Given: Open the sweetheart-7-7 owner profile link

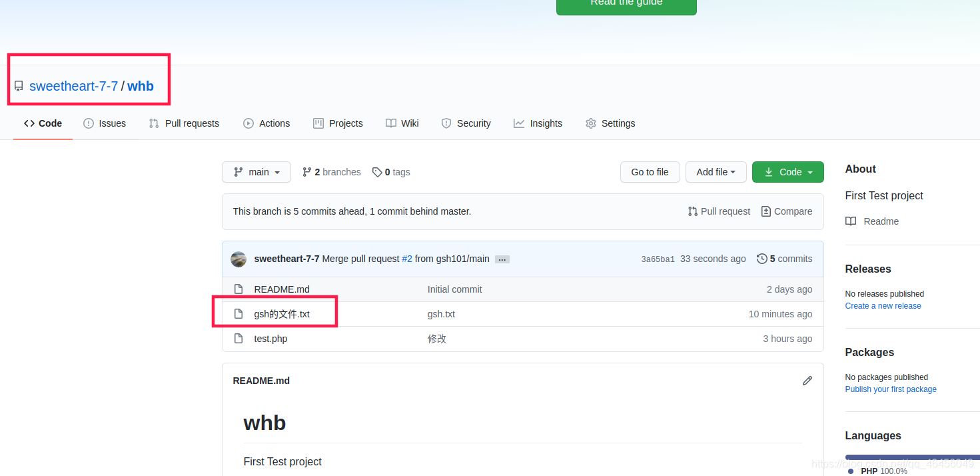Looking at the screenshot, I should click(73, 86).
